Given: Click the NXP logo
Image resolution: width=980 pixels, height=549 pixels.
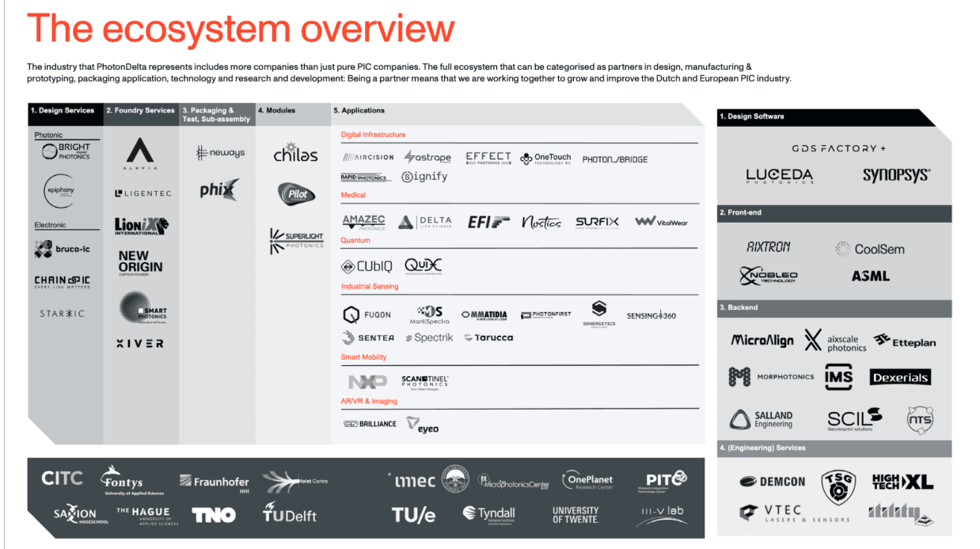Looking at the screenshot, I should pos(368,382).
